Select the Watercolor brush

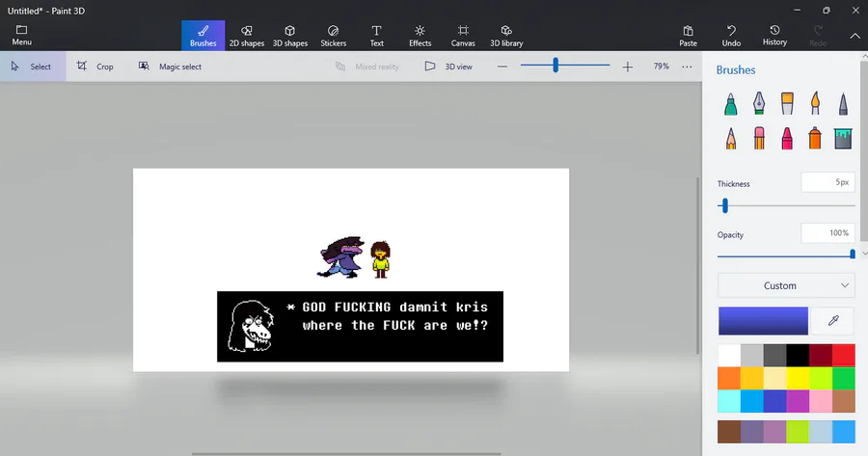pyautogui.click(x=815, y=103)
